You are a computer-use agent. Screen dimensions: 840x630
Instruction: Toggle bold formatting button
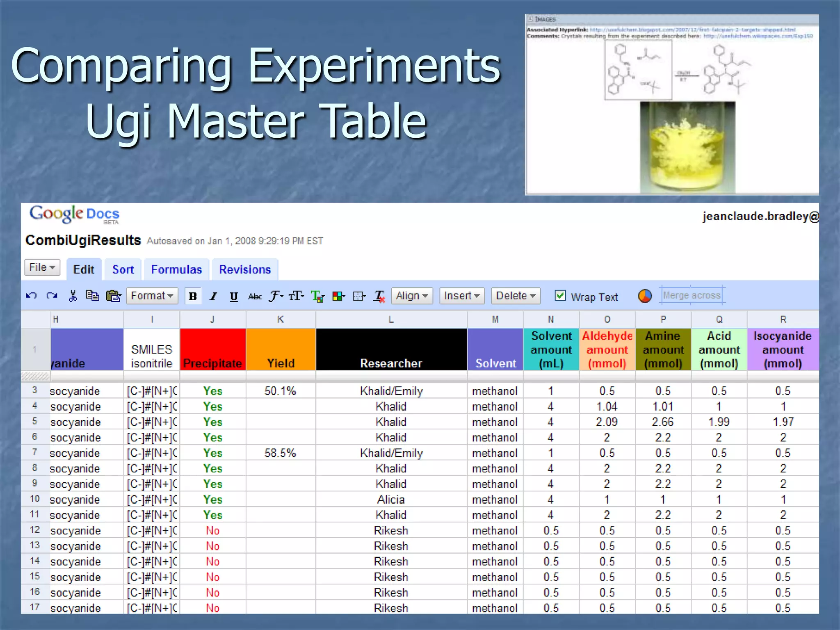tap(193, 296)
